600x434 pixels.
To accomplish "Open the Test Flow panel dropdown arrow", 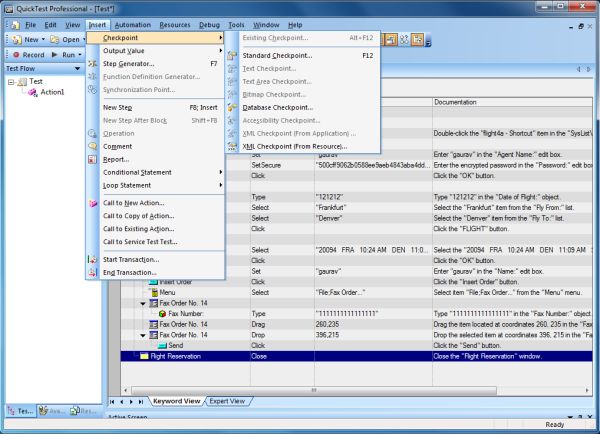I will (x=78, y=69).
